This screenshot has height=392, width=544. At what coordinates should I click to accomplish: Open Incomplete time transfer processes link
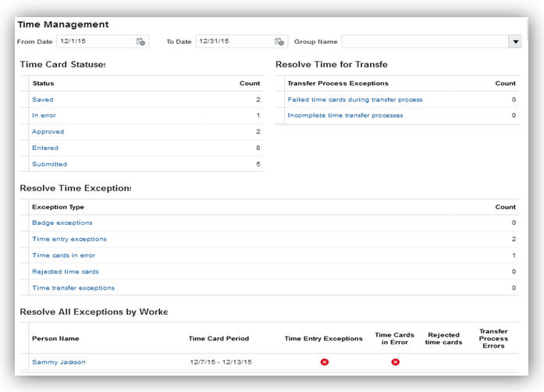[345, 116]
